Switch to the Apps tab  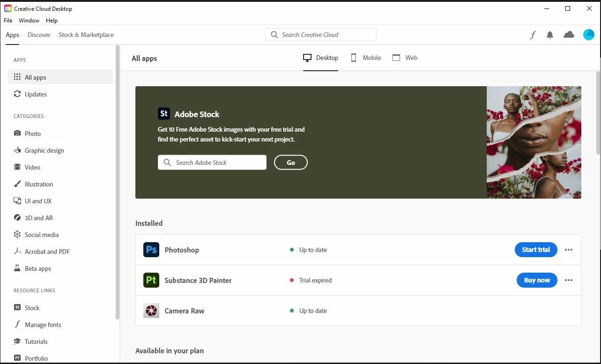[13, 35]
